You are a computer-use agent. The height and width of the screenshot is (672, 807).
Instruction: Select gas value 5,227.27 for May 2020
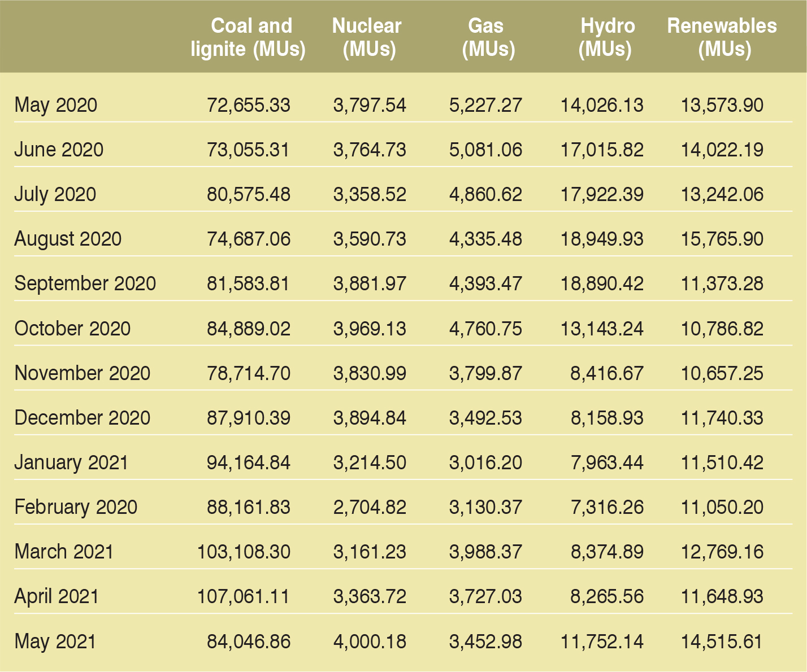(485, 105)
